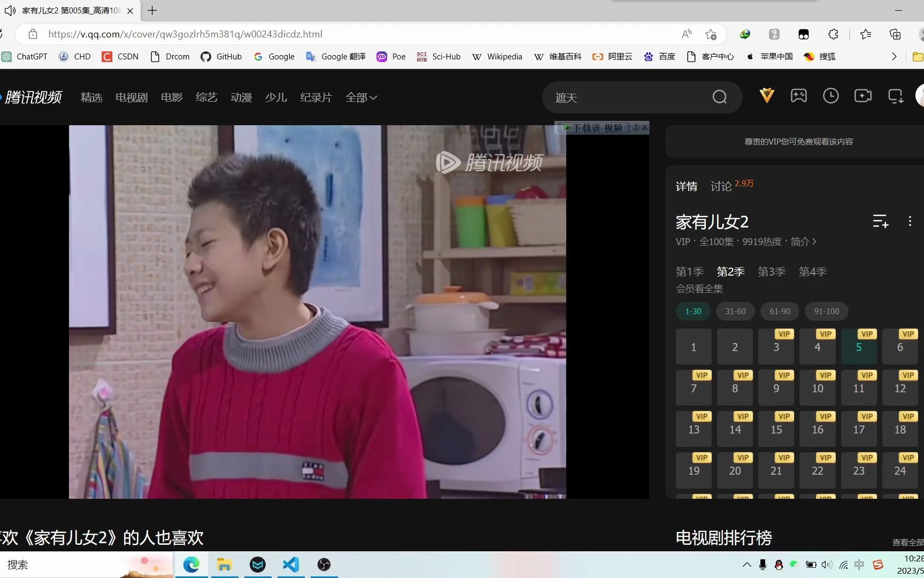Open Visual Studio Code in the taskbar
Screen dimensions: 924x578
coord(291,565)
